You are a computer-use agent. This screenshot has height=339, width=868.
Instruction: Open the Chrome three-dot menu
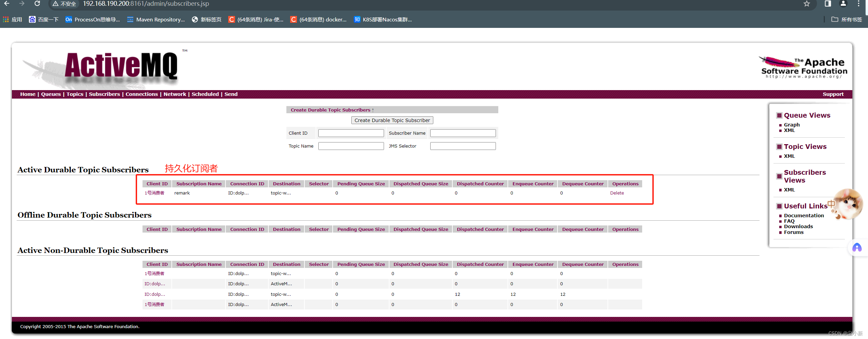(858, 4)
